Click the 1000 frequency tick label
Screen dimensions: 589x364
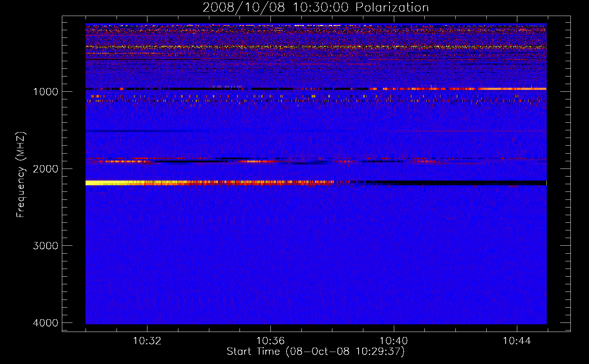point(46,92)
